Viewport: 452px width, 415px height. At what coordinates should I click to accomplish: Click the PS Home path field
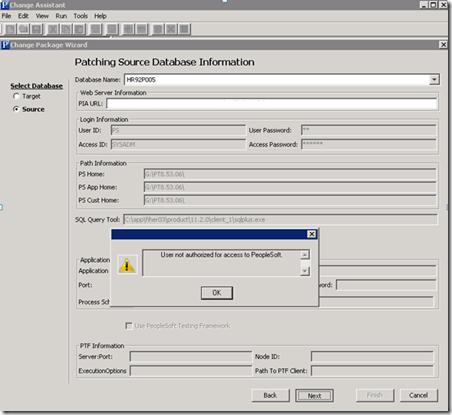point(290,174)
